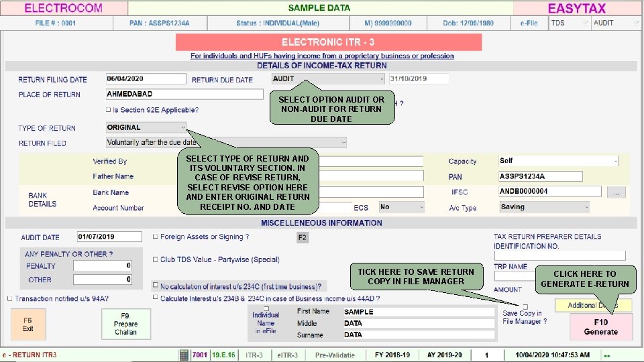644x362 pixels.
Task: Click the Return Filing Date field
Action: pyautogui.click(x=146, y=79)
